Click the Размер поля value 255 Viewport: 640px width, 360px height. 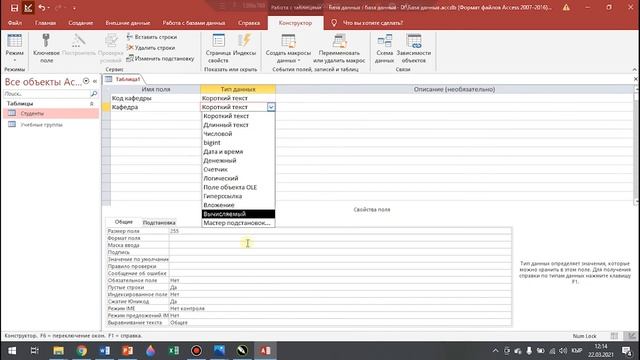340,231
